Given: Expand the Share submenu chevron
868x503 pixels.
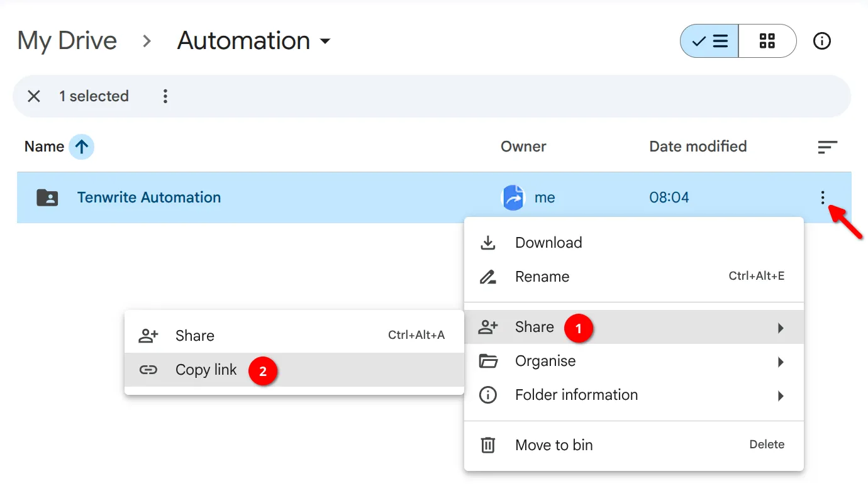Looking at the screenshot, I should pyautogui.click(x=781, y=328).
